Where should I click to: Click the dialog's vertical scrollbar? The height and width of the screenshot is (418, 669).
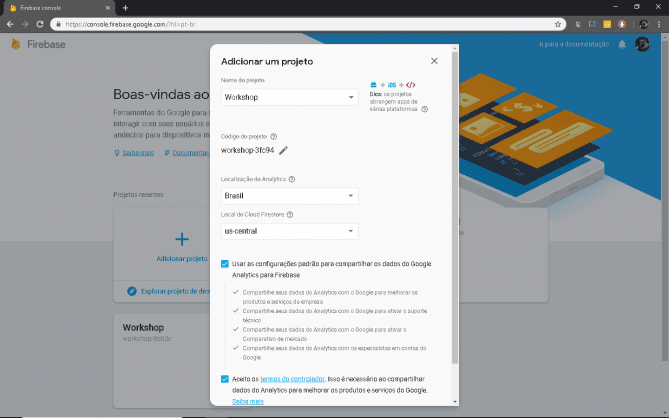point(455,207)
